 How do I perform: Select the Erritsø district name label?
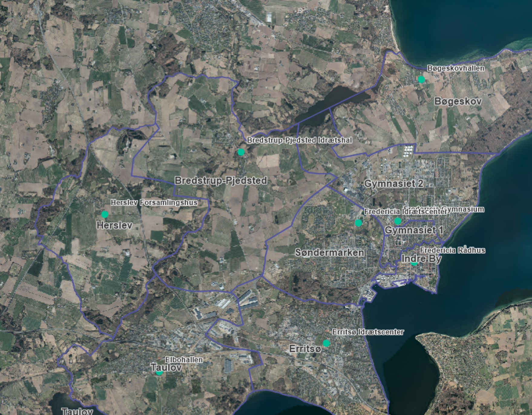[305, 349]
